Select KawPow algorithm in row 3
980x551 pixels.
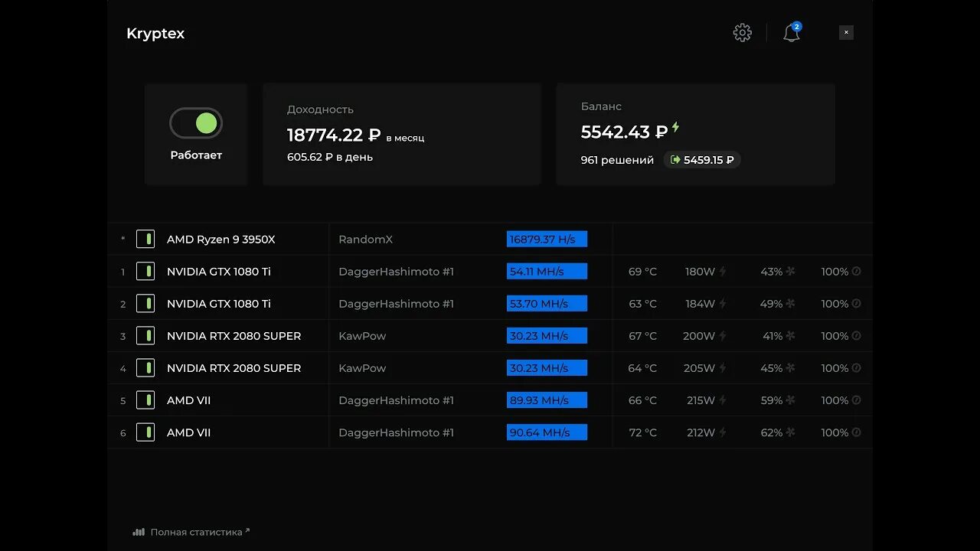tap(362, 336)
